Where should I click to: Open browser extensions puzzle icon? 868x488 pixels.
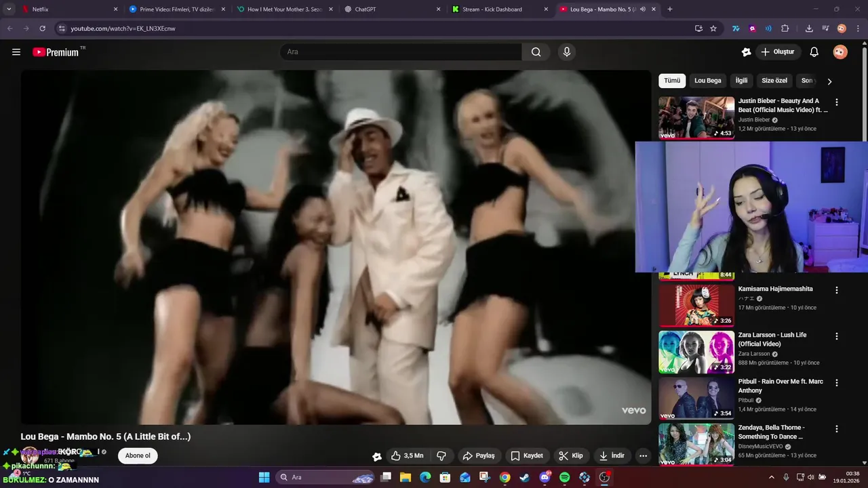[785, 28]
